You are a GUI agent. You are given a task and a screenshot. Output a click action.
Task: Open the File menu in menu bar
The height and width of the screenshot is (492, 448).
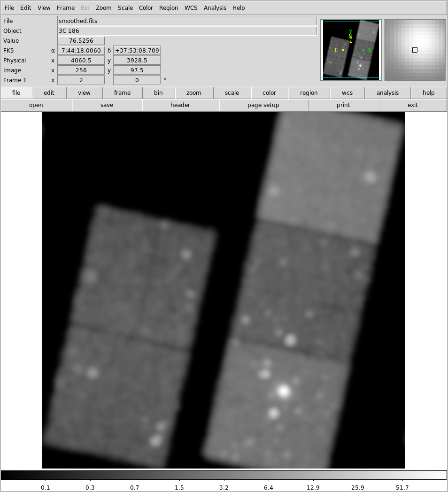click(9, 8)
